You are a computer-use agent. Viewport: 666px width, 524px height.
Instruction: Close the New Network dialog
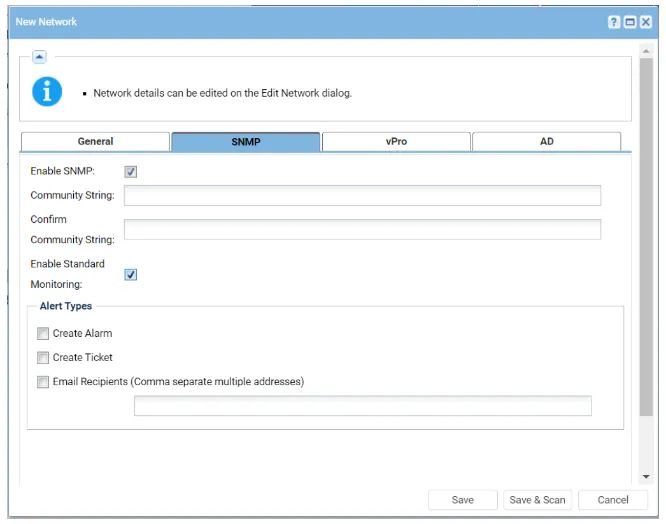[x=646, y=22]
